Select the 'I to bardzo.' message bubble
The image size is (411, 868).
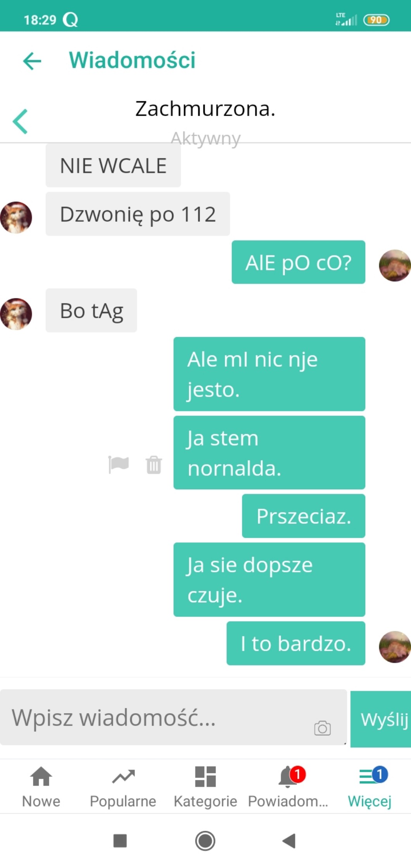click(296, 643)
